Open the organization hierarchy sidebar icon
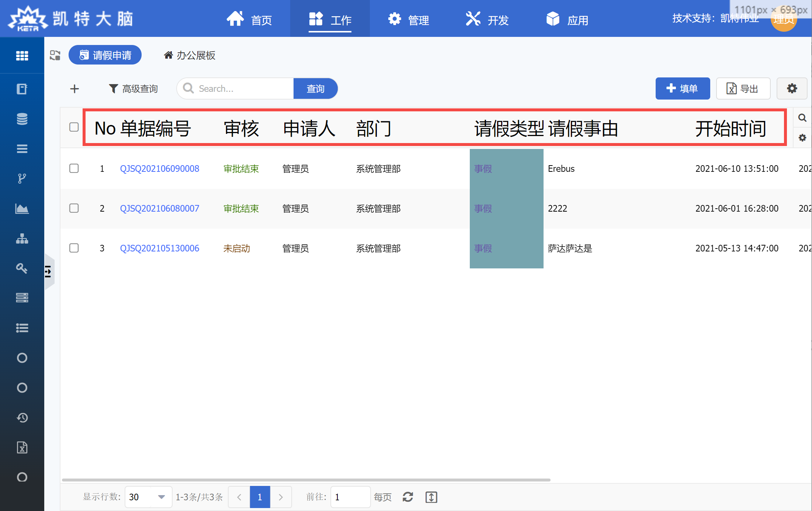 22,239
